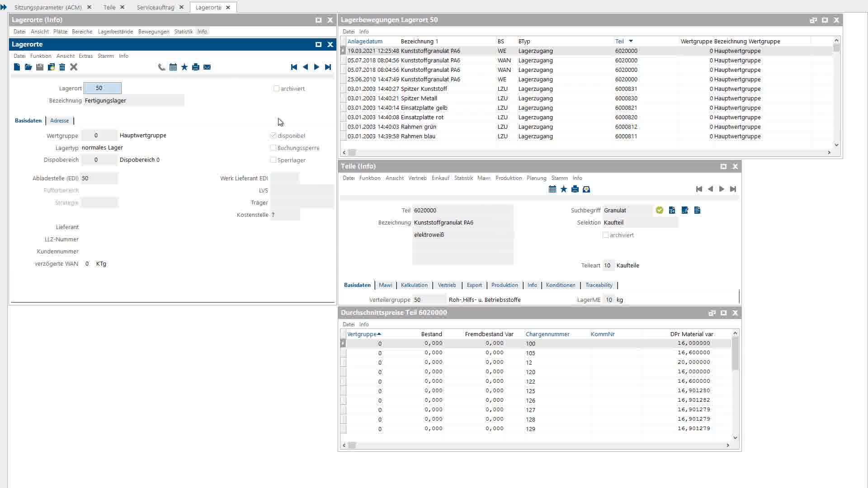Image resolution: width=868 pixels, height=488 pixels.
Task: Toggle the archiviert checkbox in Lagerorte
Action: 276,89
